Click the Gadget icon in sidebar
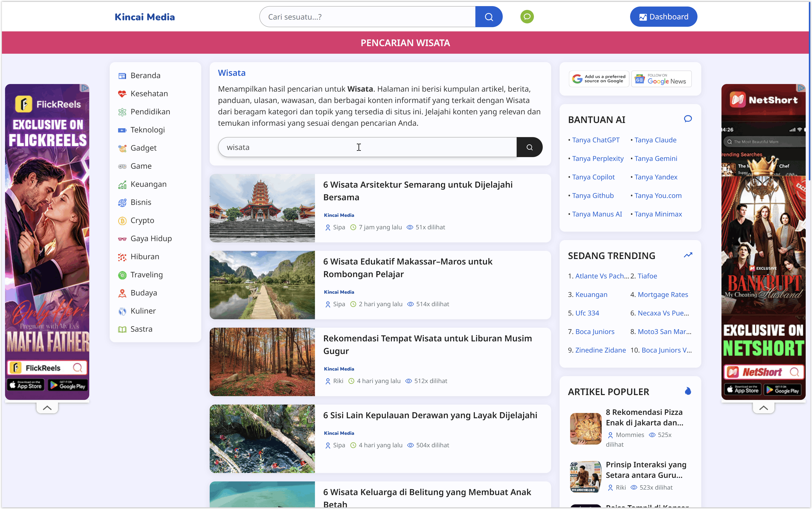 point(122,148)
